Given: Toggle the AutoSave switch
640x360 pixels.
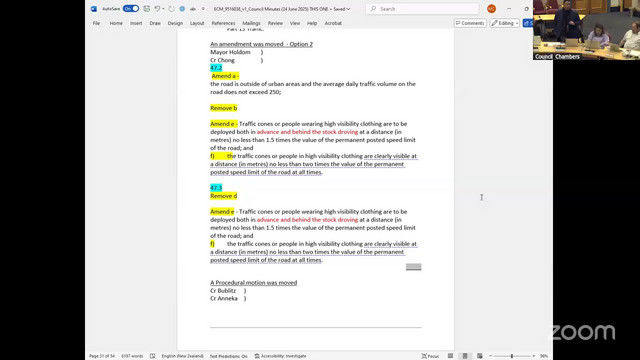Looking at the screenshot, I should coord(131,9).
